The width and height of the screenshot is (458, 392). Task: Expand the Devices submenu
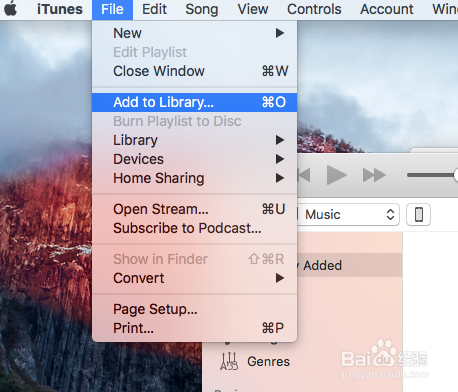(x=194, y=159)
